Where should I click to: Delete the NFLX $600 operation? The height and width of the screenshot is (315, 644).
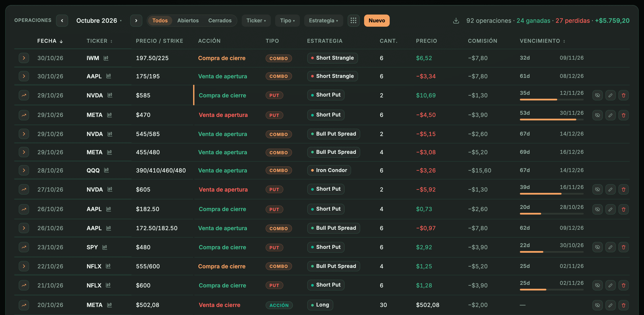pos(624,285)
